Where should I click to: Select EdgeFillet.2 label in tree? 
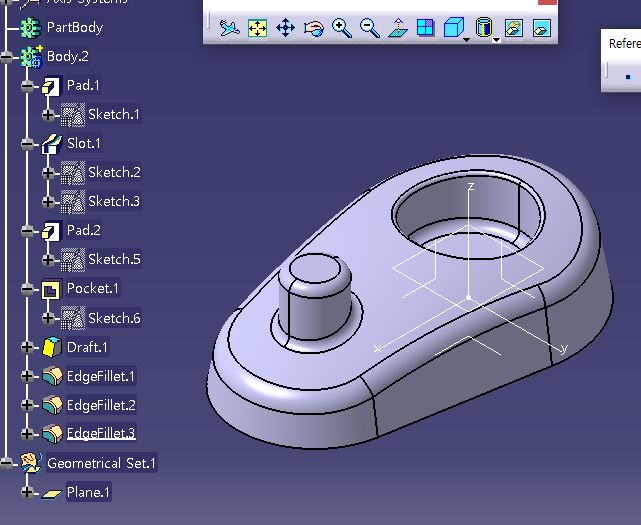click(x=101, y=405)
